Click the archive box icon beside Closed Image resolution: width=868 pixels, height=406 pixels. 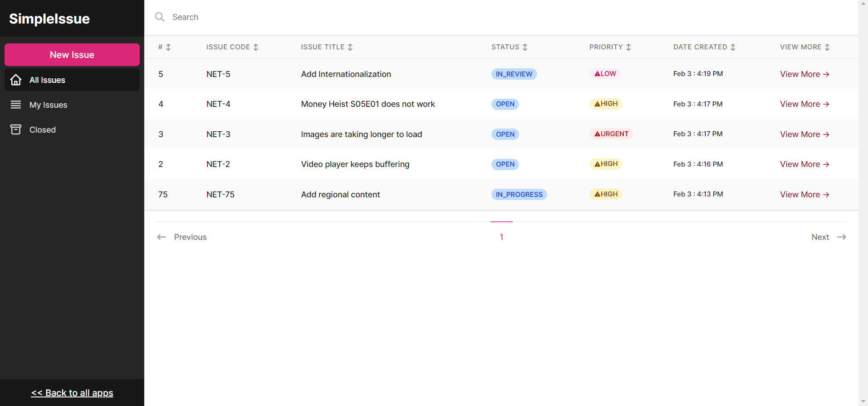pyautogui.click(x=16, y=129)
